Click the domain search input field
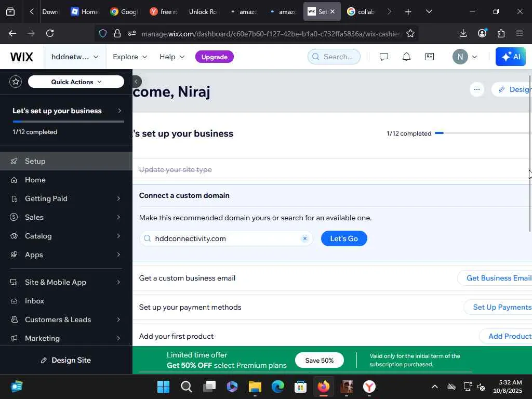 point(225,238)
